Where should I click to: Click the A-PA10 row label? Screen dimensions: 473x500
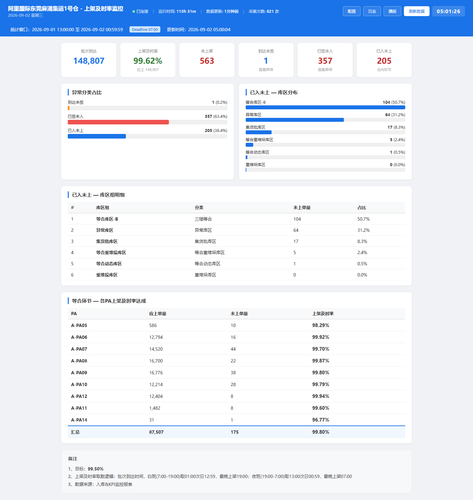79,385
